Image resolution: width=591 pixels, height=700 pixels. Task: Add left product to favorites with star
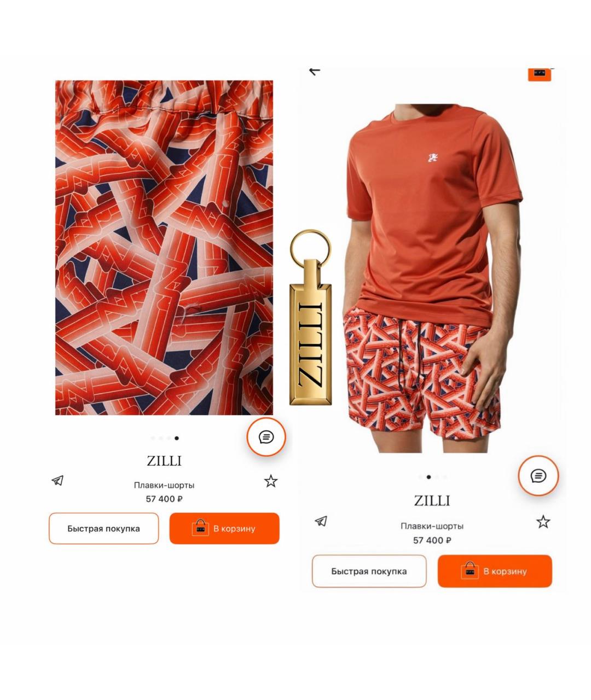(x=271, y=481)
